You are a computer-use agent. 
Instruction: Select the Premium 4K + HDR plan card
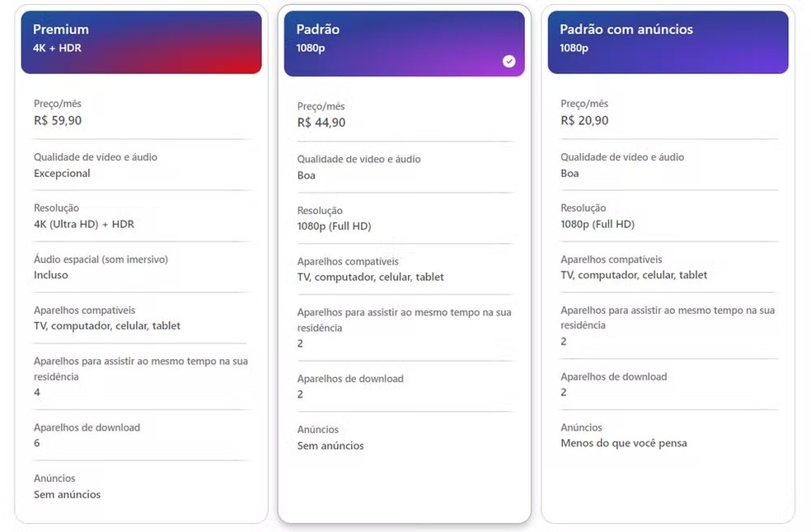pyautogui.click(x=140, y=264)
